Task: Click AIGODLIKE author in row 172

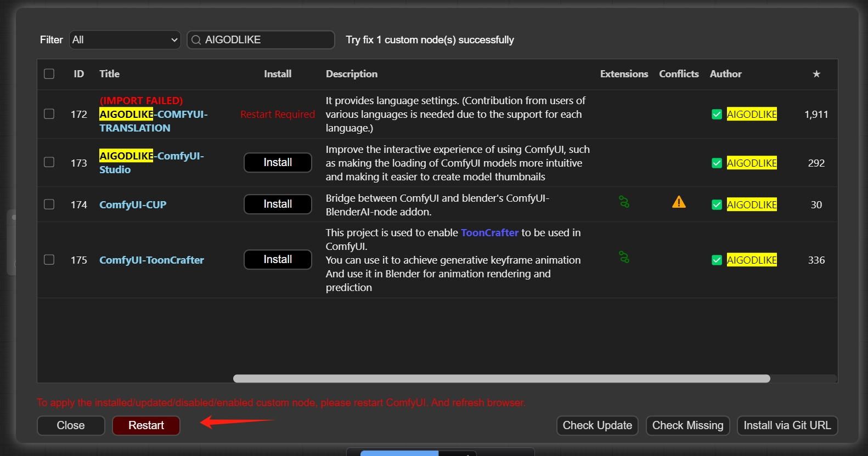Action: [752, 115]
